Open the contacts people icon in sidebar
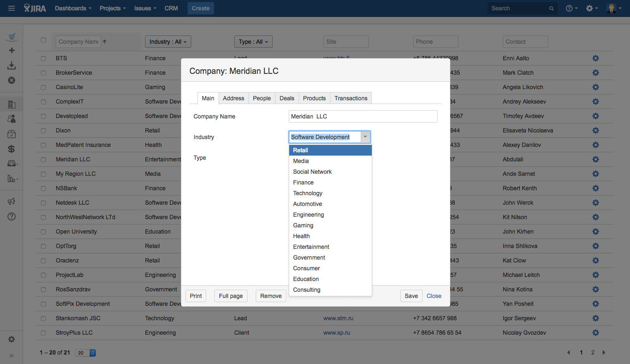 point(12,119)
